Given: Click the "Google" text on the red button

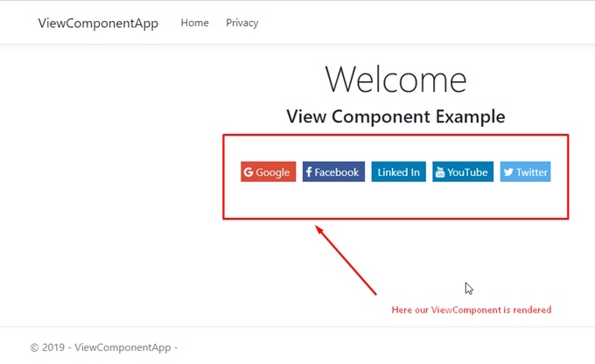Looking at the screenshot, I should coord(273,172).
